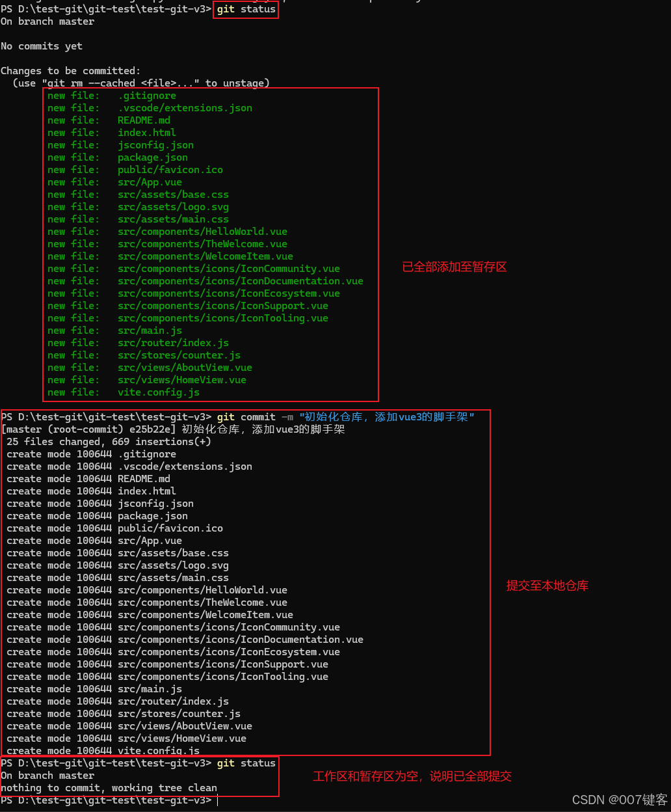
Task: Select the "new file: src/components/icons/IconCommunity.vue" row
Action: tap(194, 269)
